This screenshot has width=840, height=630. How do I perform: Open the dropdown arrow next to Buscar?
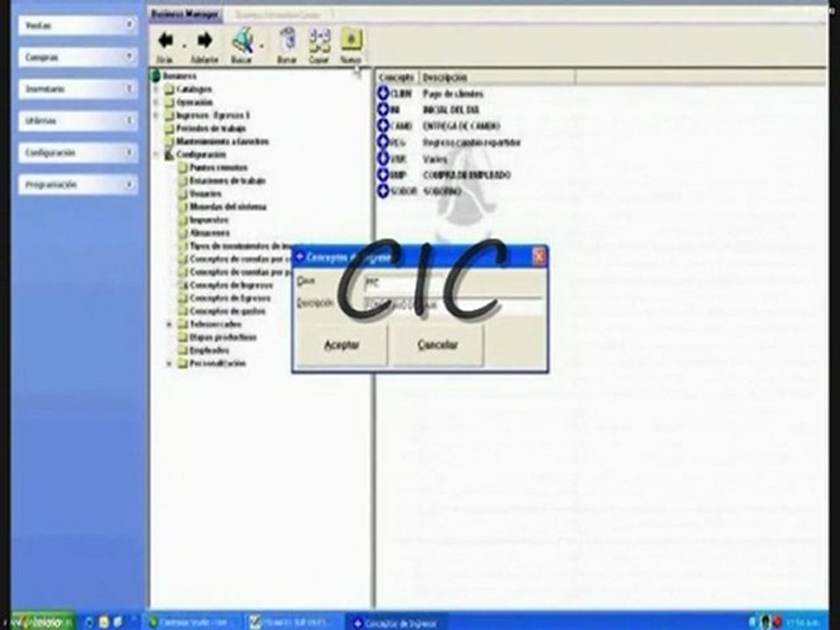tap(262, 45)
